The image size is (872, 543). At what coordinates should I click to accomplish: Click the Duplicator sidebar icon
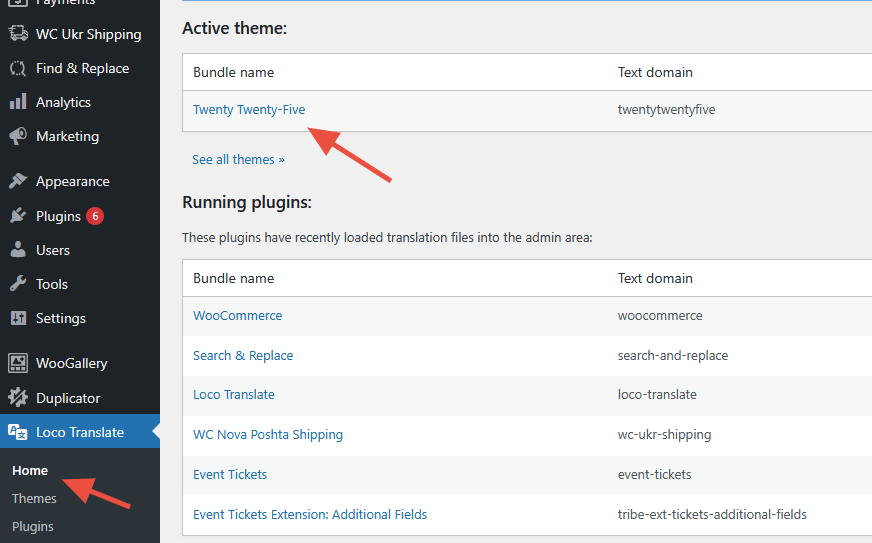point(18,398)
